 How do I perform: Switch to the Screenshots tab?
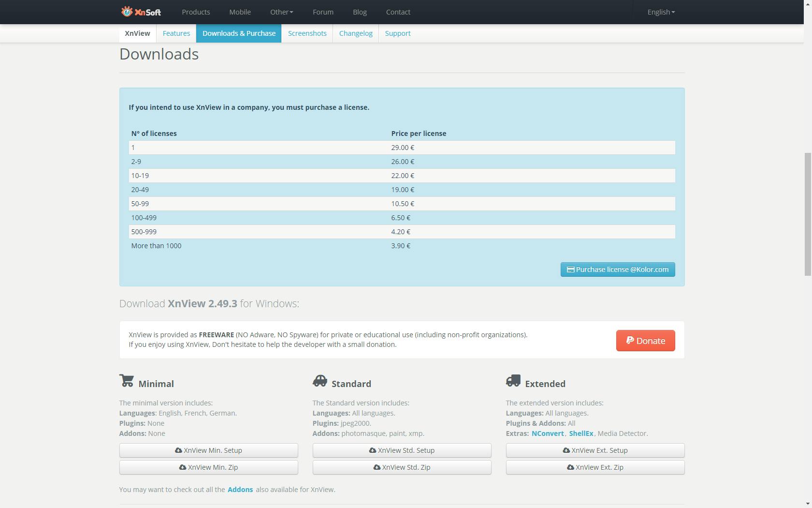tap(307, 33)
